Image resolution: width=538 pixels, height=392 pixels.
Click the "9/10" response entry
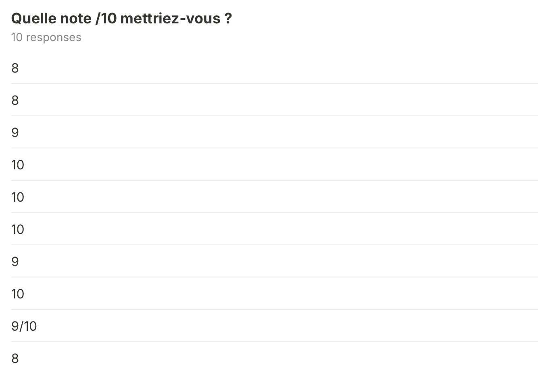[24, 326]
